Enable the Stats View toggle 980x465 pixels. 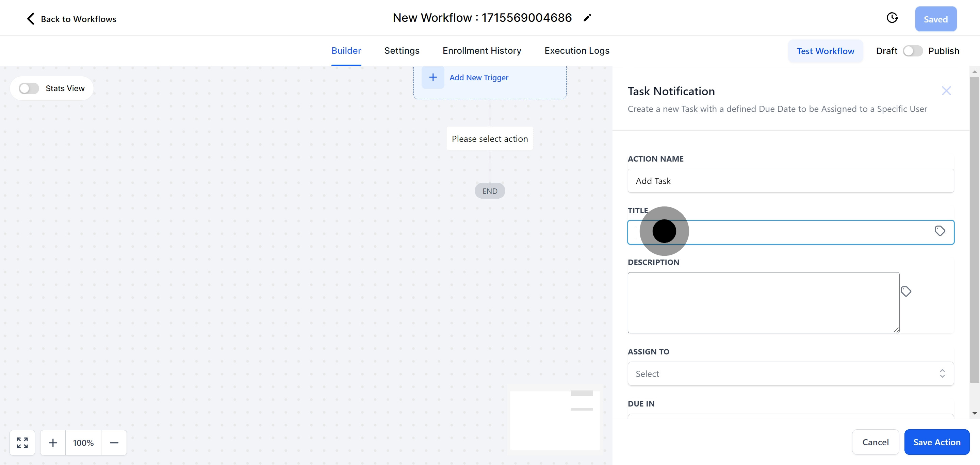point(29,88)
